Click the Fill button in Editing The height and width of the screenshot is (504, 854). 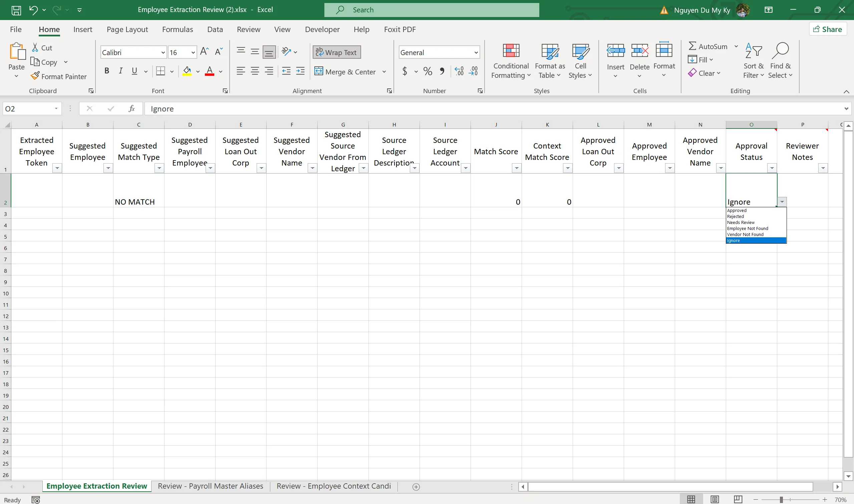click(700, 59)
